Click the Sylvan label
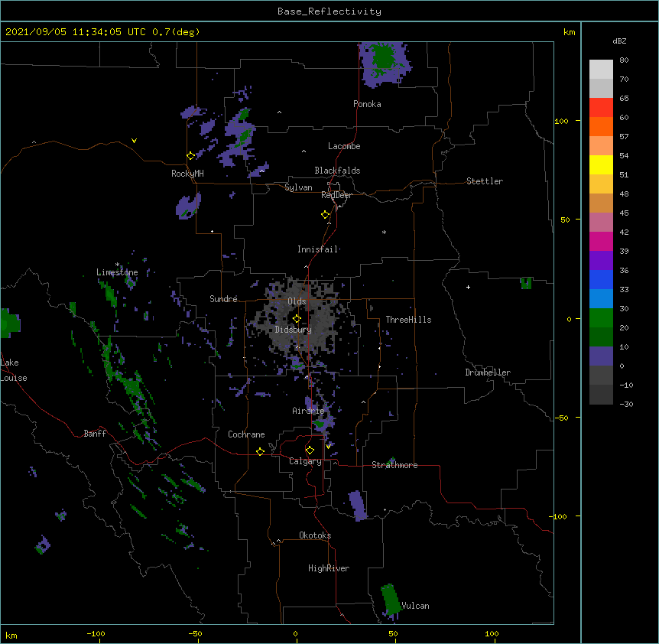Viewport: 659px width, 644px height. (298, 187)
